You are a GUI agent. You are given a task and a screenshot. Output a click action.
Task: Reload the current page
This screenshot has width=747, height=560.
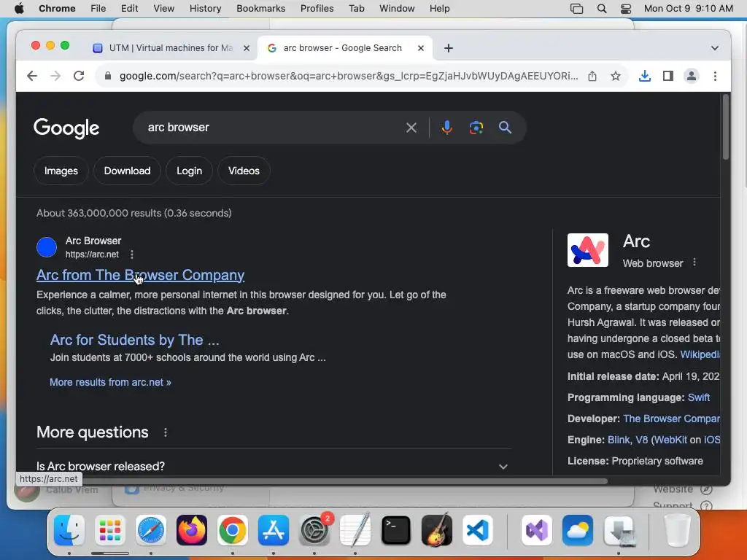[x=79, y=76]
